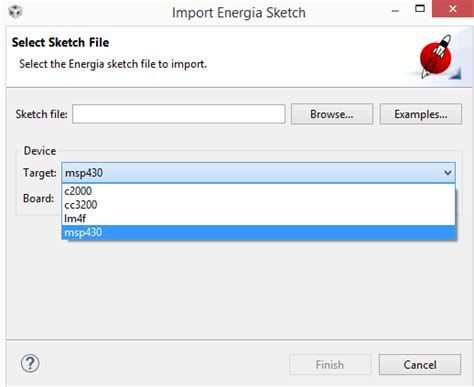Viewport: 474px width, 387px height.
Task: Minimize the Import Energia Sketch window
Action: point(395,11)
